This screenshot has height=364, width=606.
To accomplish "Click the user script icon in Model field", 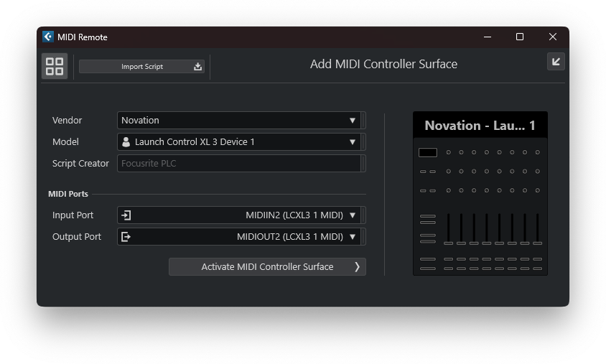I will pos(126,142).
